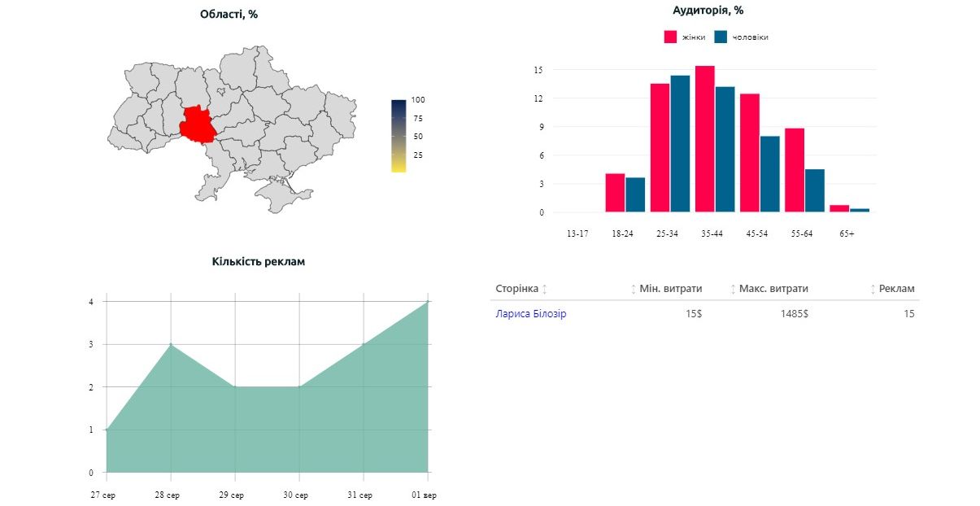980x506 pixels.
Task: Select the red highlighted region on map
Action: coord(198,124)
